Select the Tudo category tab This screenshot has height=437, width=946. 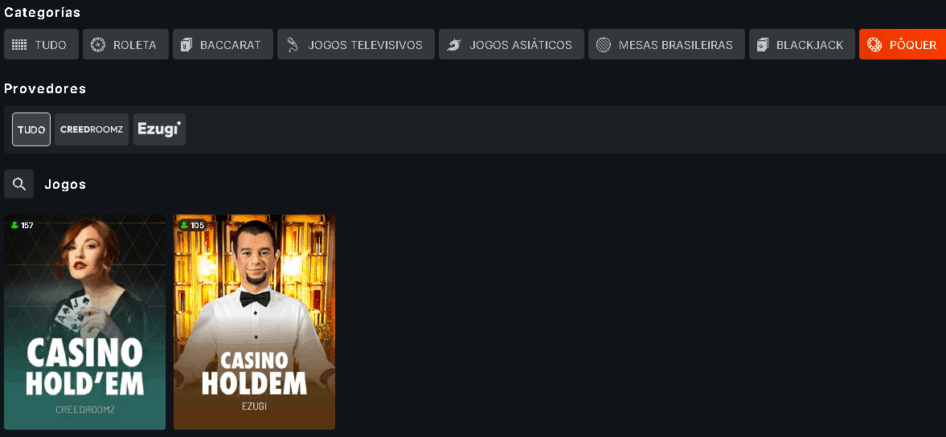click(x=41, y=45)
